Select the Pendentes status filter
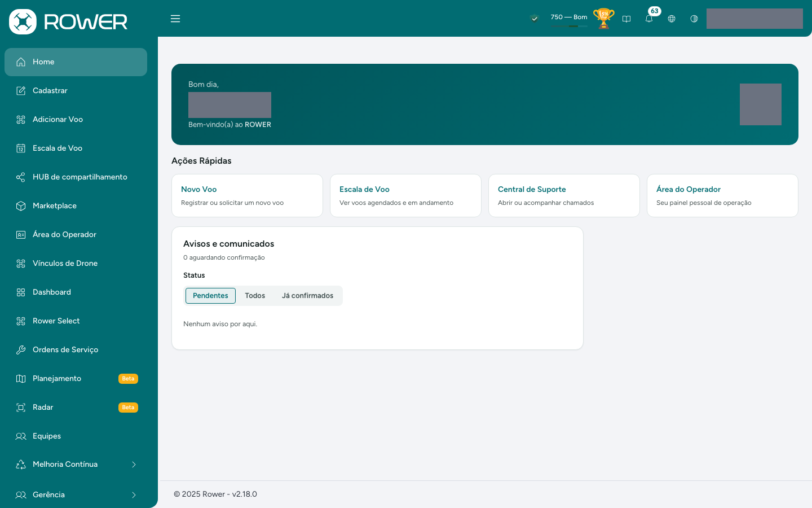The height and width of the screenshot is (508, 812). coord(210,296)
